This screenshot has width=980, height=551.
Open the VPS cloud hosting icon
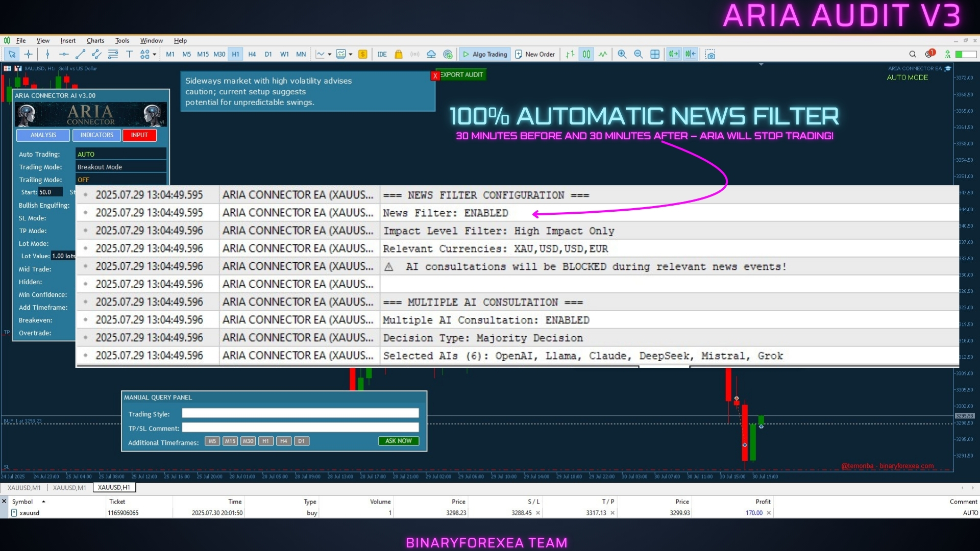pos(431,54)
